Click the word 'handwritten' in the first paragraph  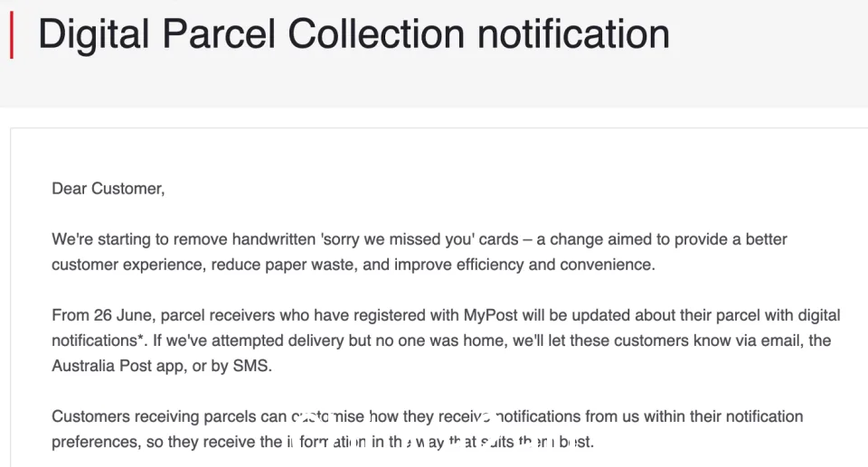click(x=273, y=239)
